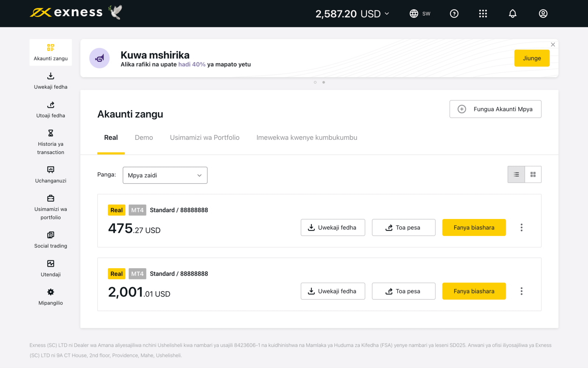Image resolution: width=588 pixels, height=368 pixels.
Task: Open the Exness logo home link
Action: pos(66,13)
